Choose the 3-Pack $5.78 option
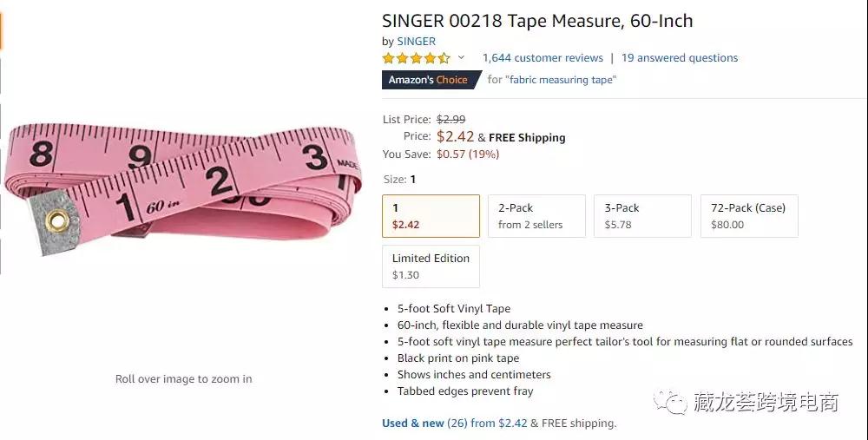 click(642, 216)
